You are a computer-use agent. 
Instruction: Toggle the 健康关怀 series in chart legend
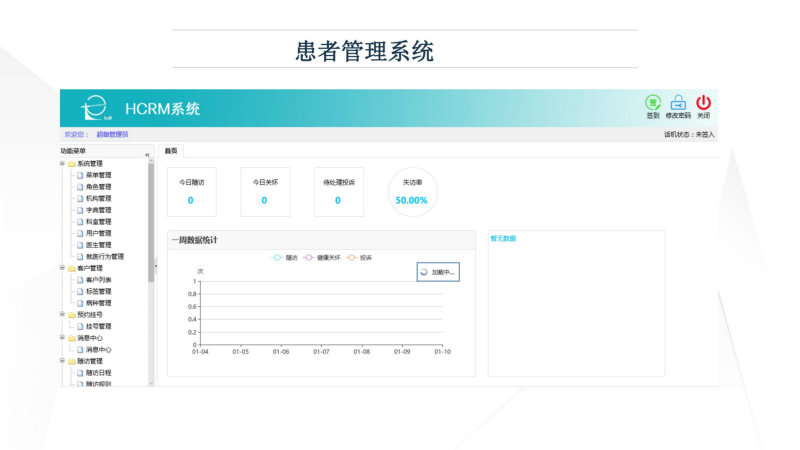(x=322, y=258)
